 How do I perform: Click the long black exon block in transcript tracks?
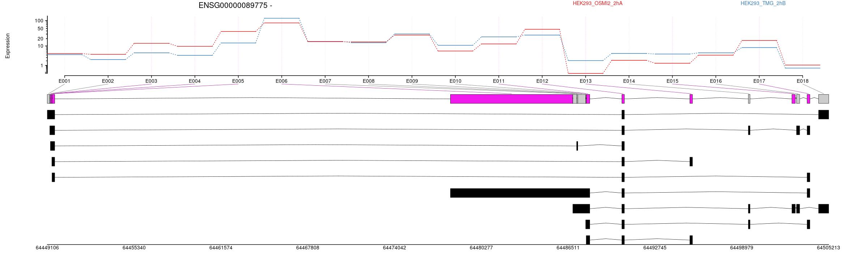click(520, 193)
